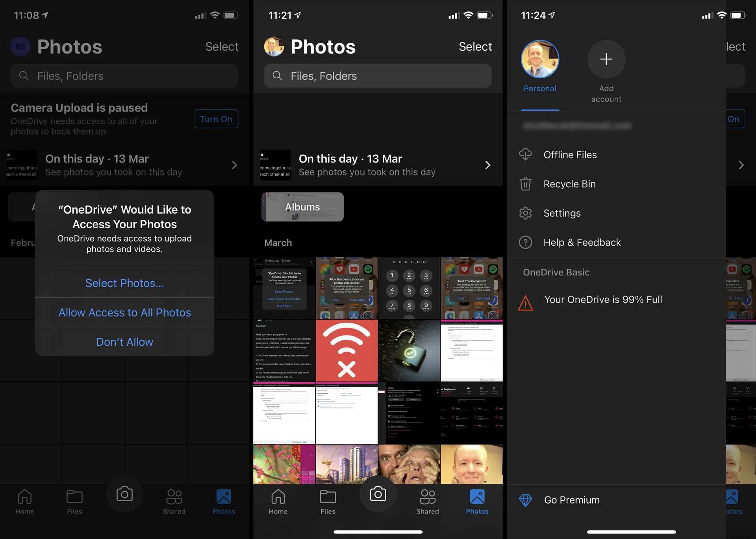Tap Files, Folders search field middle screen
The width and height of the screenshot is (756, 539).
378,76
